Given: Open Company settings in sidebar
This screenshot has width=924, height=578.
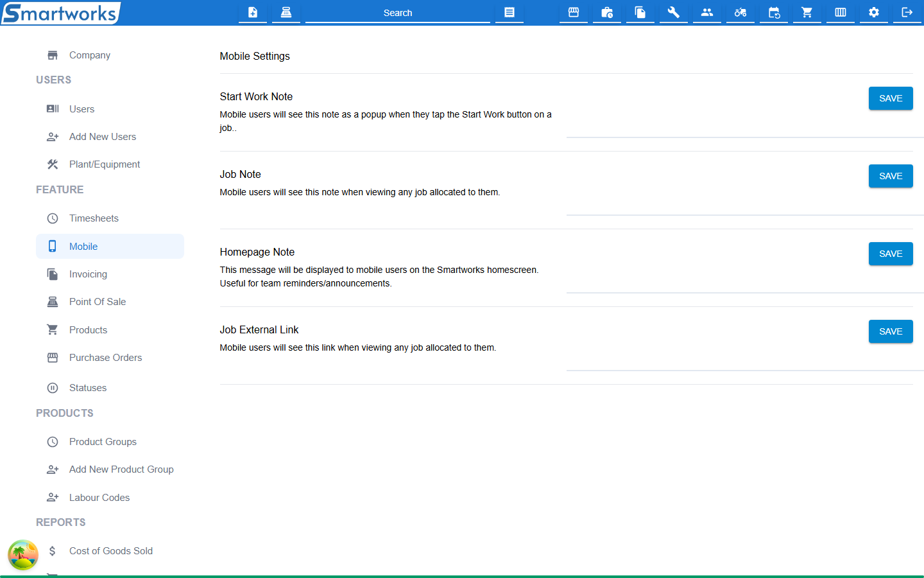Looking at the screenshot, I should click(110, 55).
